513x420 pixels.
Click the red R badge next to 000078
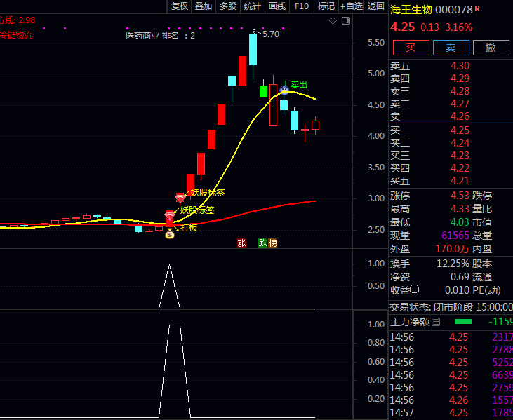[478, 8]
